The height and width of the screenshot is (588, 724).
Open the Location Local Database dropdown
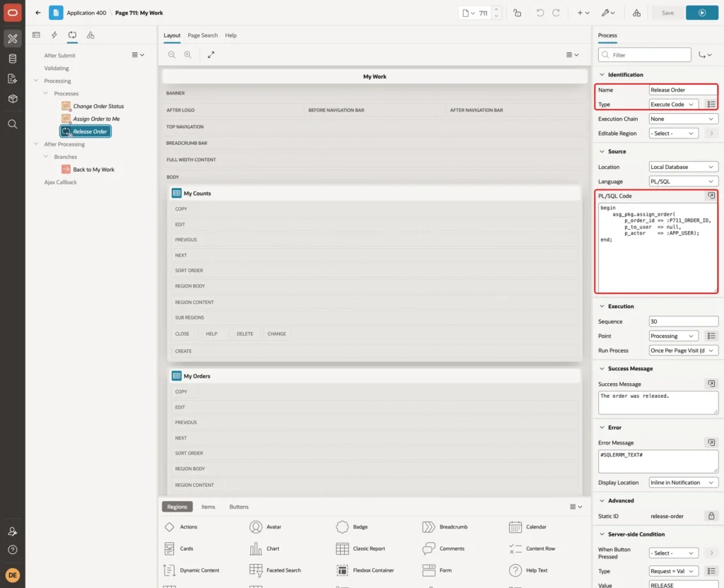(x=683, y=167)
